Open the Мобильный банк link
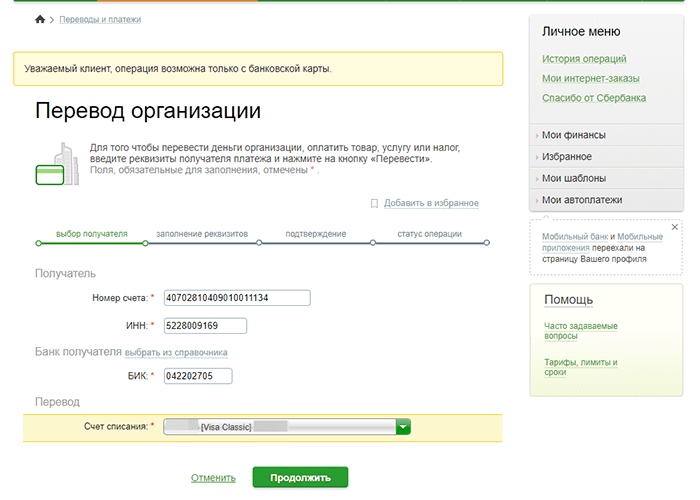This screenshot has height=500, width=700. click(575, 237)
